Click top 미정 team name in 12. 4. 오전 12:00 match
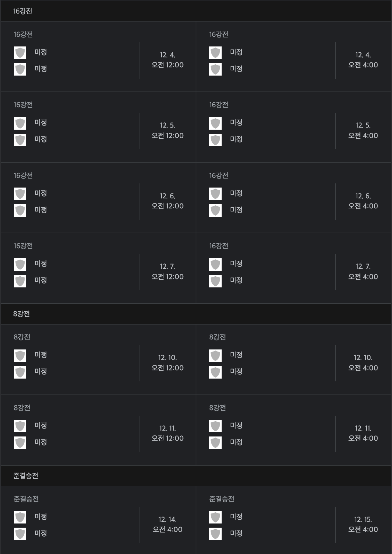392x554 pixels. (41, 52)
